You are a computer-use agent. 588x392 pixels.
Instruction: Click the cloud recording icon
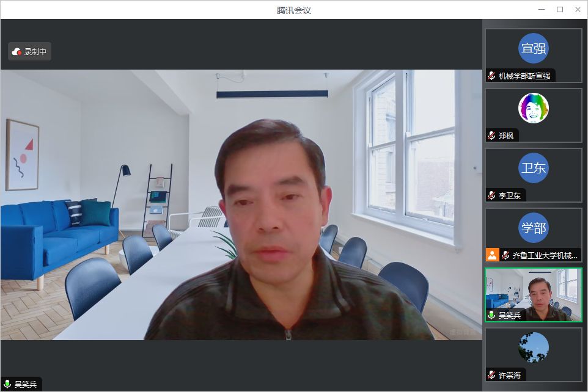pos(17,52)
